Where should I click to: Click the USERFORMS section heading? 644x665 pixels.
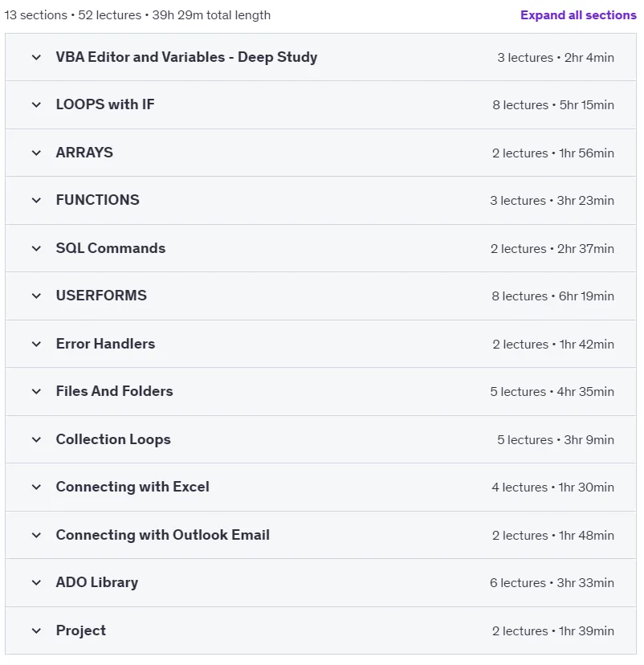101,296
